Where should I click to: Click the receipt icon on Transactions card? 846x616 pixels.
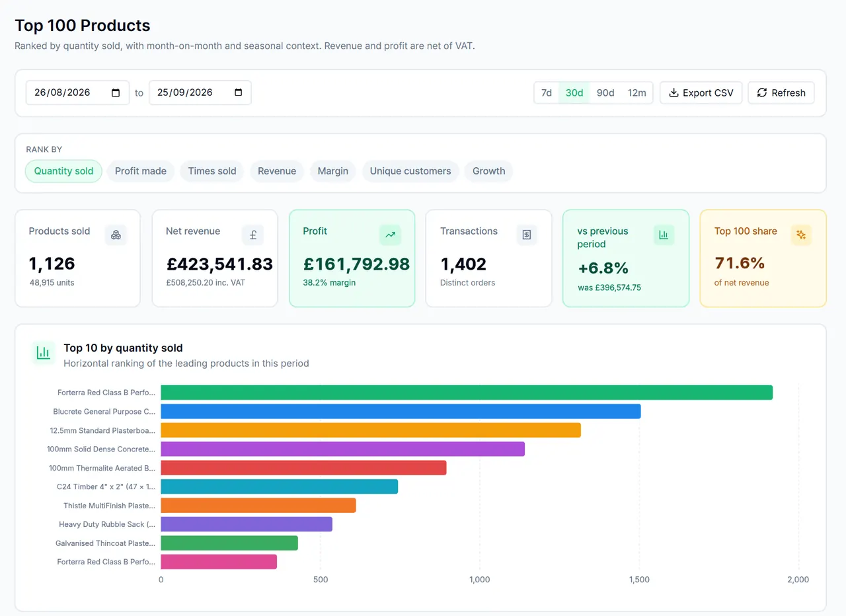(x=527, y=235)
